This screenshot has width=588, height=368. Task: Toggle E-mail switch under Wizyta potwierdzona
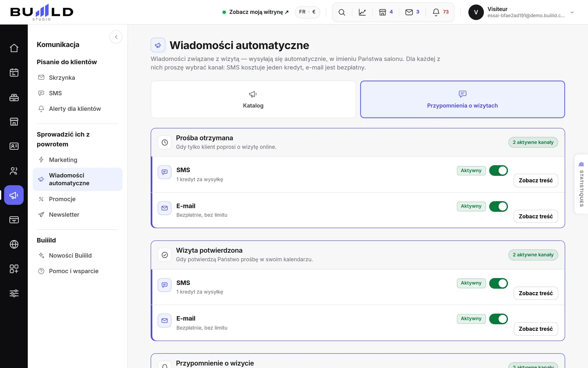pos(499,319)
